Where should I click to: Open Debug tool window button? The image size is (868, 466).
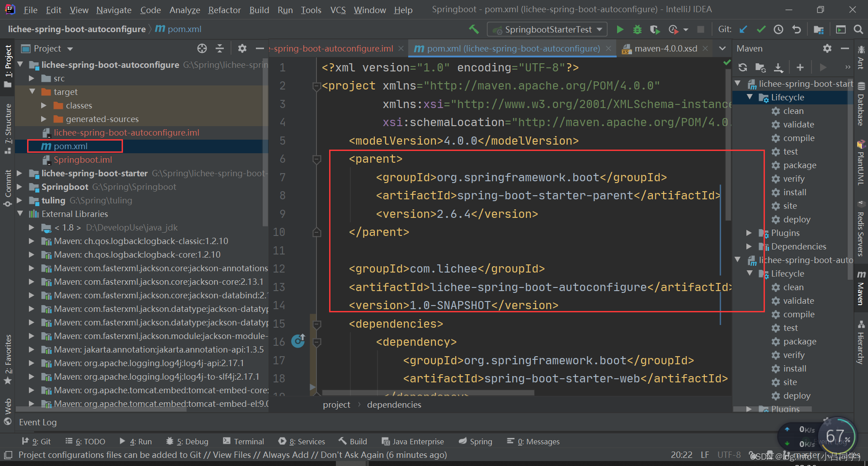point(187,442)
